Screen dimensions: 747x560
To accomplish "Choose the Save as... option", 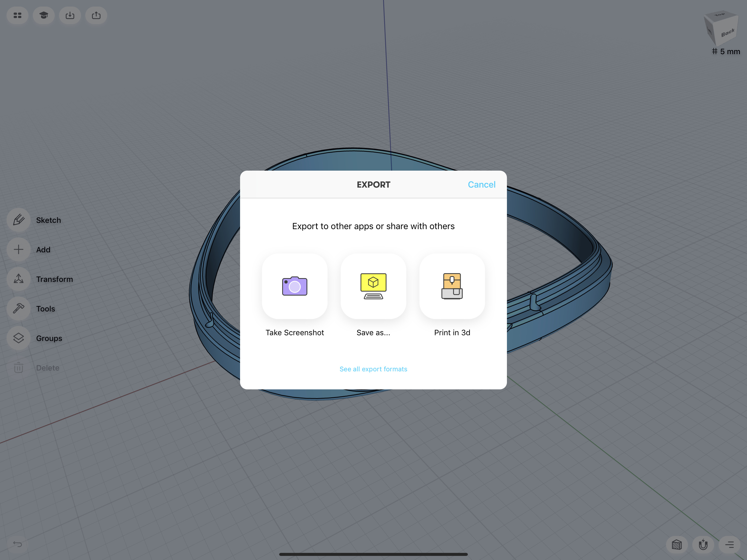I will 373,286.
